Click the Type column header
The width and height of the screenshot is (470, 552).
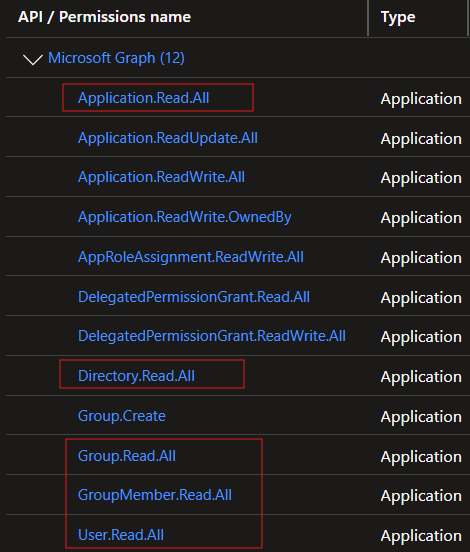tap(398, 18)
